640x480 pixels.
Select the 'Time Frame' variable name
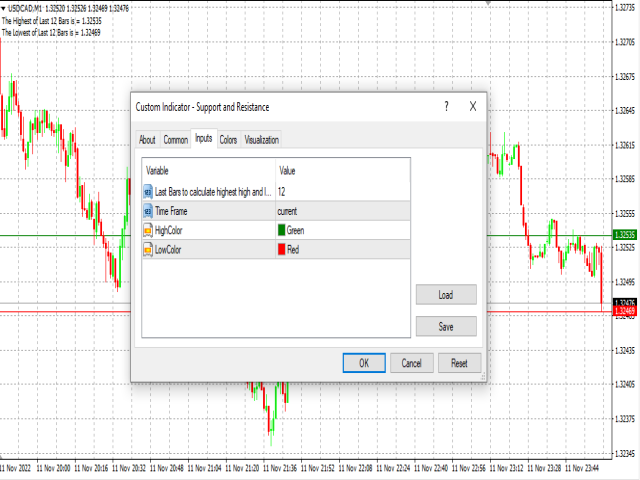(x=171, y=211)
